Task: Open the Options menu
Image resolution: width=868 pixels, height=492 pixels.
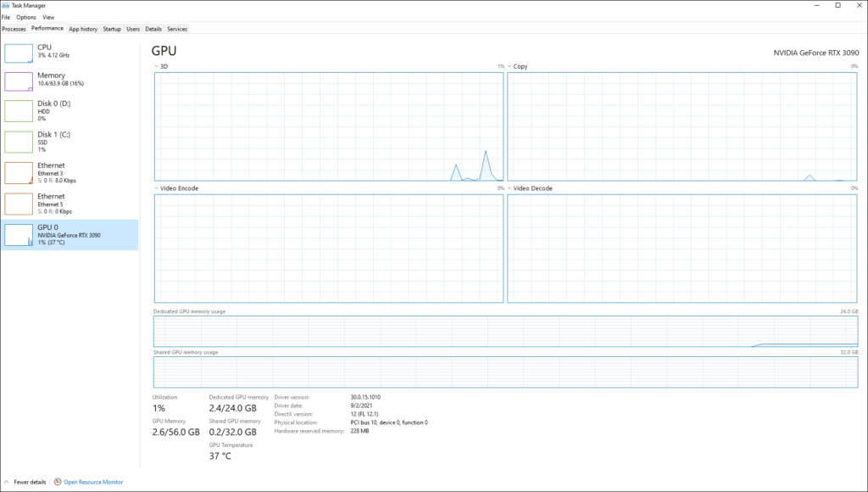Action: [25, 16]
